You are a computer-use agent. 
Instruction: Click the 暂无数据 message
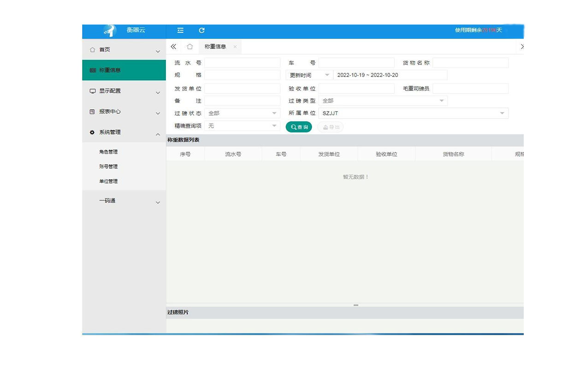pyautogui.click(x=356, y=177)
